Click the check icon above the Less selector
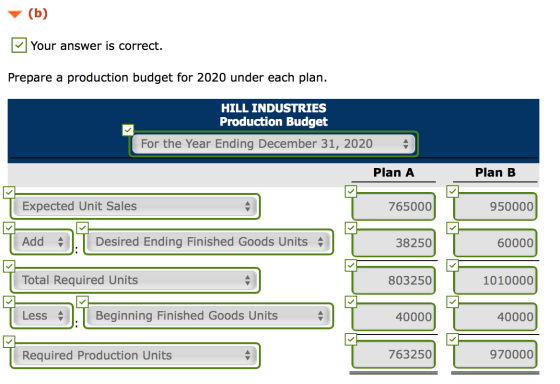 pos(9,302)
